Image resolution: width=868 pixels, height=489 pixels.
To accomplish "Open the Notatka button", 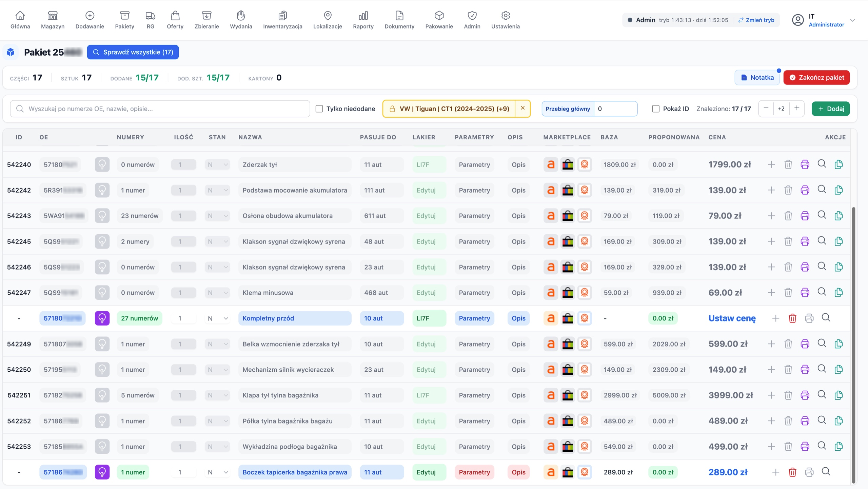I will (757, 77).
